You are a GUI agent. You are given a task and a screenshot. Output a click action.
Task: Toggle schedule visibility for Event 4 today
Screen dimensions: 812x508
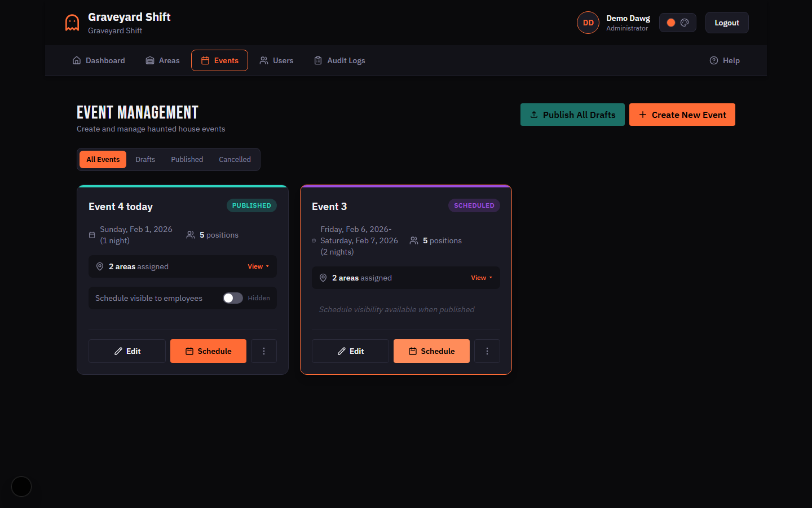pos(232,298)
